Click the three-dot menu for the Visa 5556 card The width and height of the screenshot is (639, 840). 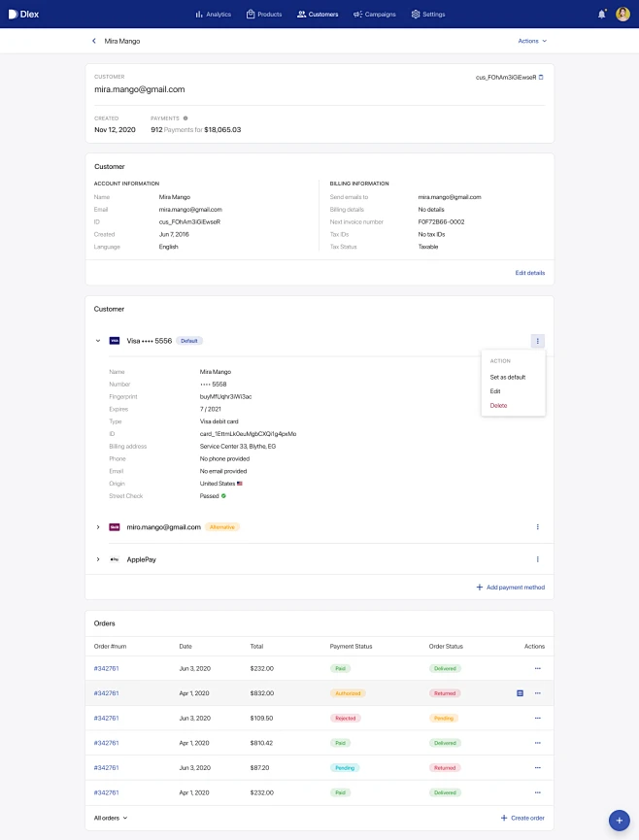(538, 341)
